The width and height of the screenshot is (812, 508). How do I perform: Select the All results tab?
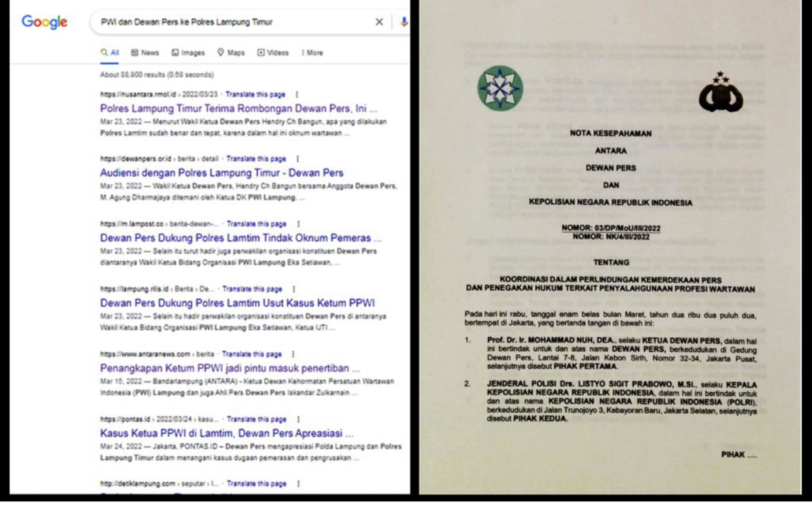(x=110, y=52)
